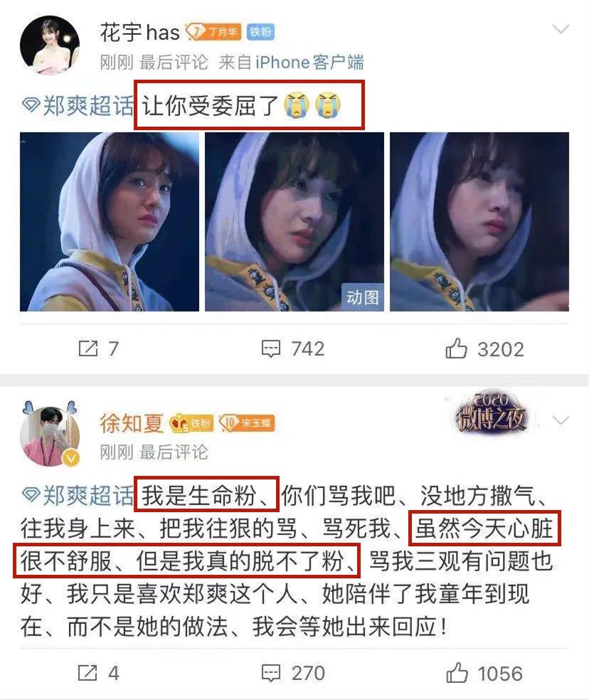Open 郑爽超话 link in second post
This screenshot has width=589, height=700.
point(78,496)
